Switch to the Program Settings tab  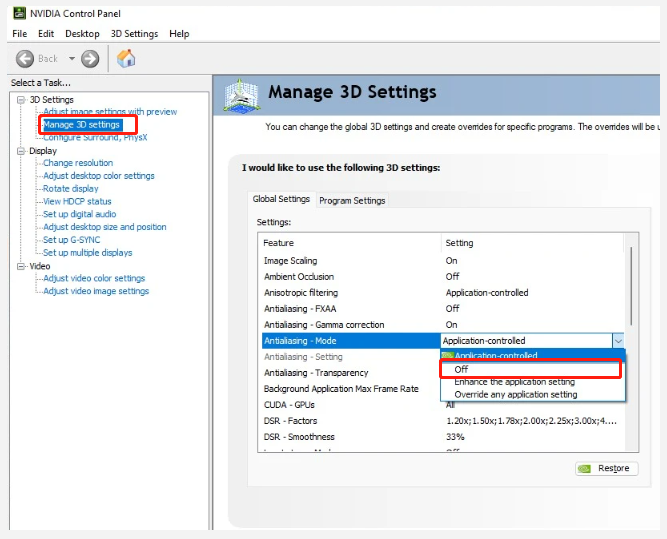(x=352, y=200)
